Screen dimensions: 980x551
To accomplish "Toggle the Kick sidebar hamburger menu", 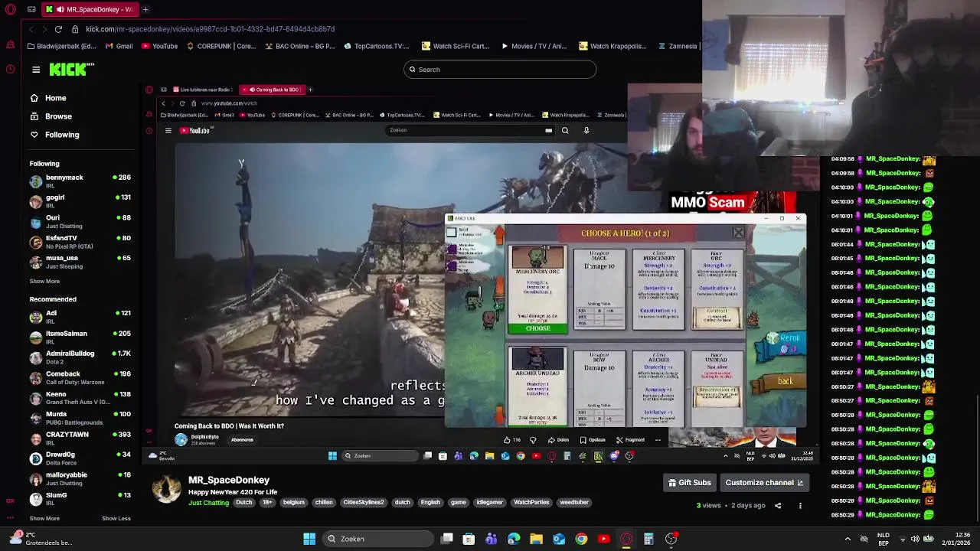I will coord(36,70).
